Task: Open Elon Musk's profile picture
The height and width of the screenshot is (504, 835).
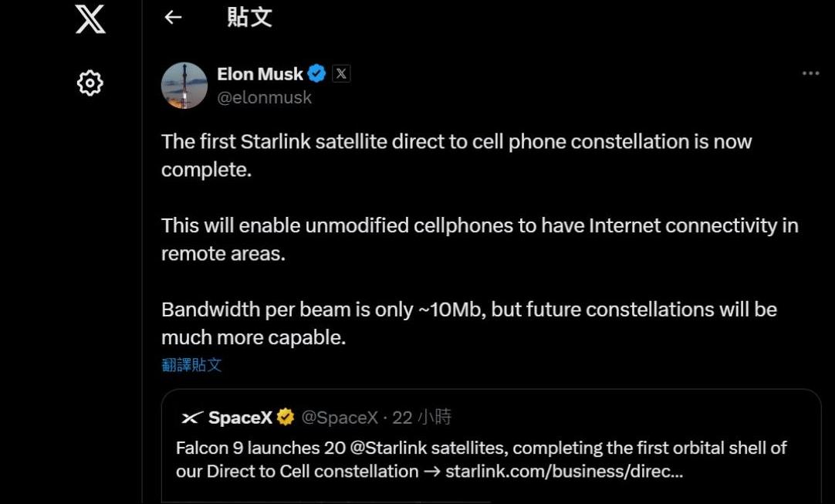Action: [x=184, y=86]
